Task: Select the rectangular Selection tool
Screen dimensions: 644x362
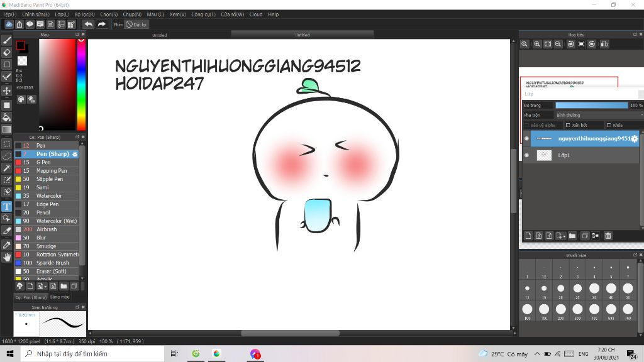Action: [x=6, y=144]
